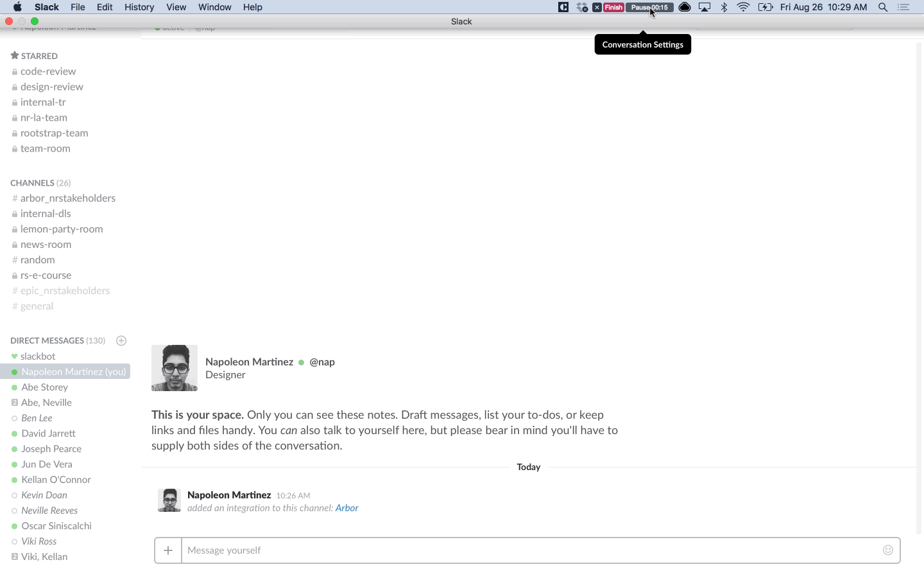Click small avatar next to 10:26 AM message

[x=169, y=500]
